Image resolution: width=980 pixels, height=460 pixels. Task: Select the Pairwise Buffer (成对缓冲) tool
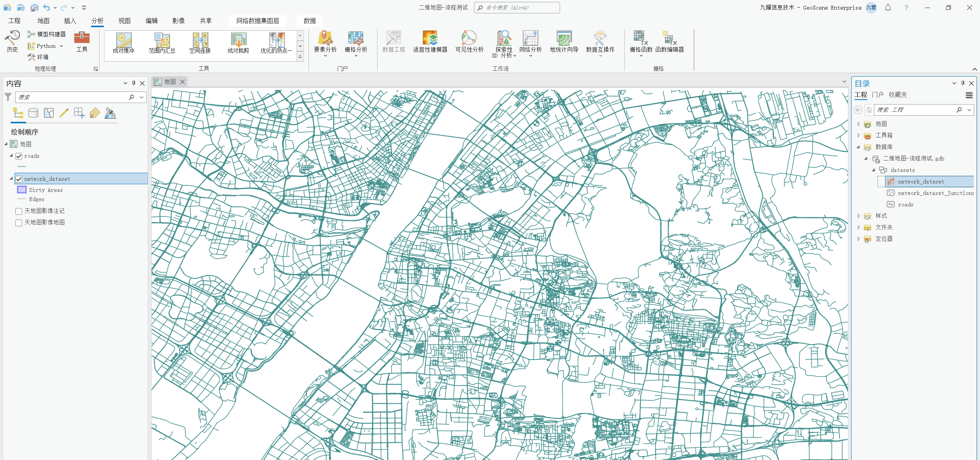pyautogui.click(x=124, y=43)
